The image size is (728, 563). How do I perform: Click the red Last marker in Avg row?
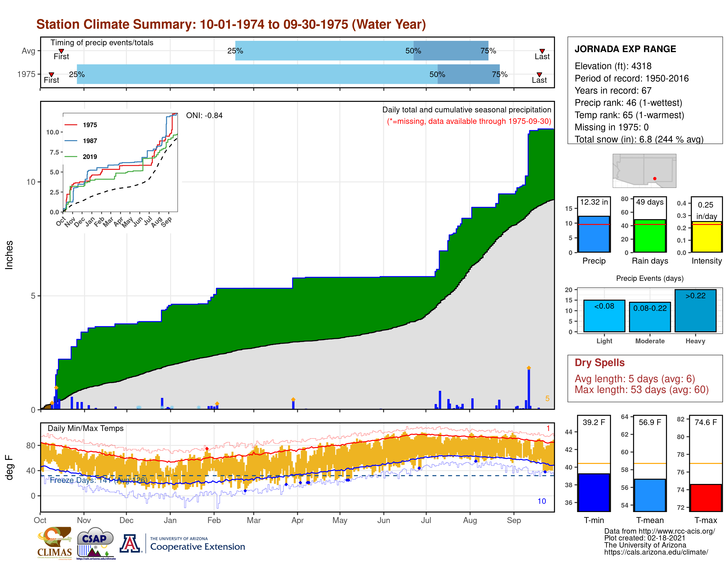(542, 51)
